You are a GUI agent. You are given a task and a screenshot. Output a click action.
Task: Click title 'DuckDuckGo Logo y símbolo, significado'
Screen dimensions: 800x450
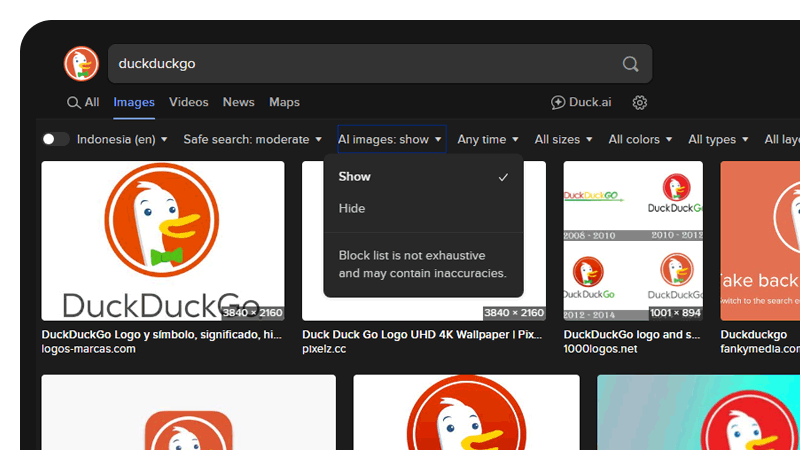(161, 335)
